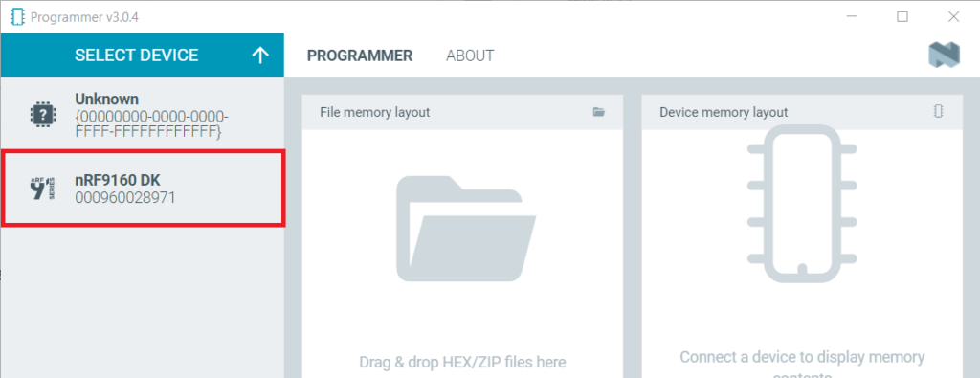This screenshot has width=980, height=378.
Task: Switch to the PROGRAMMER tab
Action: pos(360,56)
